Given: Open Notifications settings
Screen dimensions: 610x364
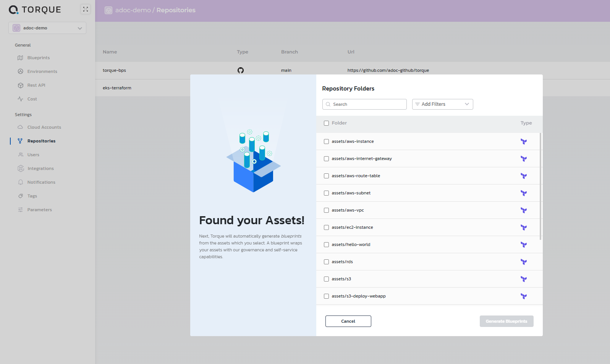Looking at the screenshot, I should click(41, 182).
